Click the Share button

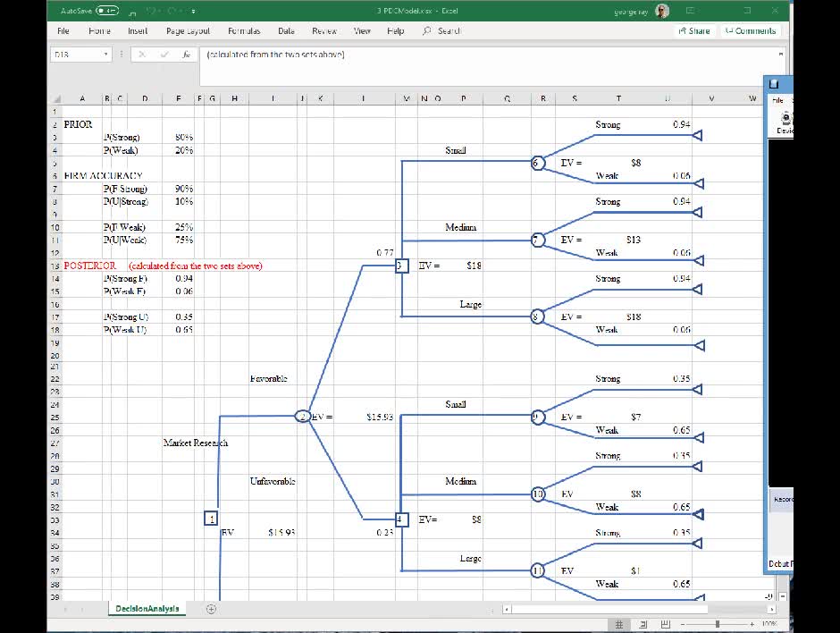pos(693,30)
